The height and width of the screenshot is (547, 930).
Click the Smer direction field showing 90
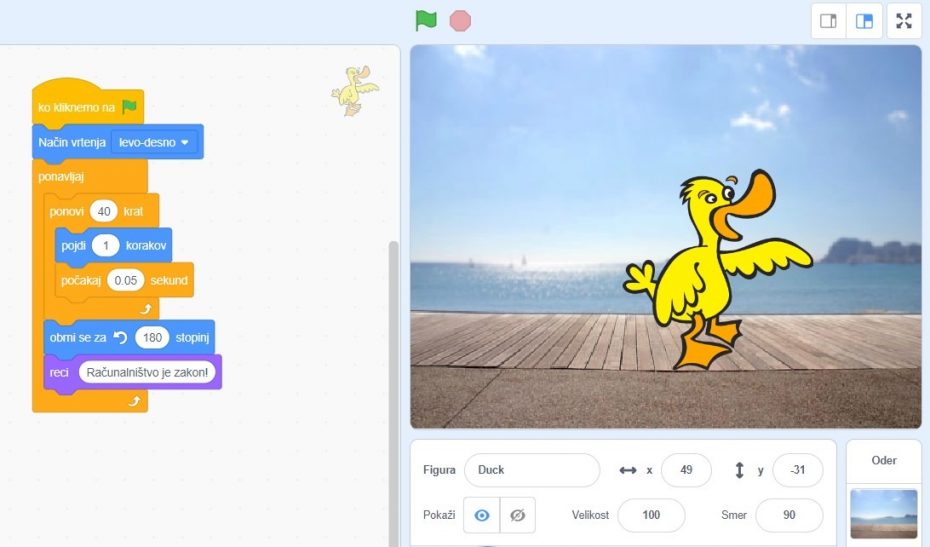tap(789, 515)
